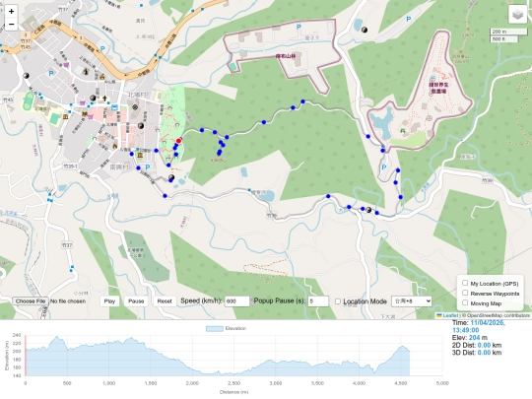
Task: Zoom in on the map
Action: 11,11
